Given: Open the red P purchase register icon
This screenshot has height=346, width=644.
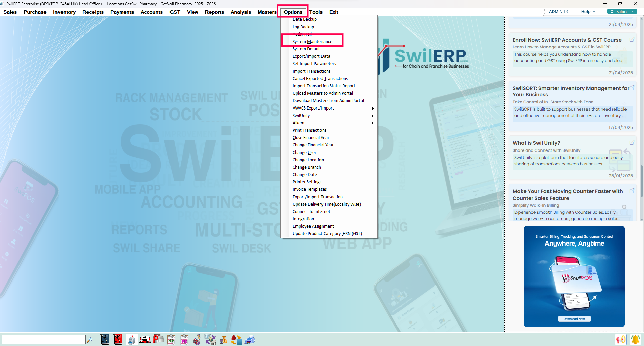Looking at the screenshot, I should (158, 339).
